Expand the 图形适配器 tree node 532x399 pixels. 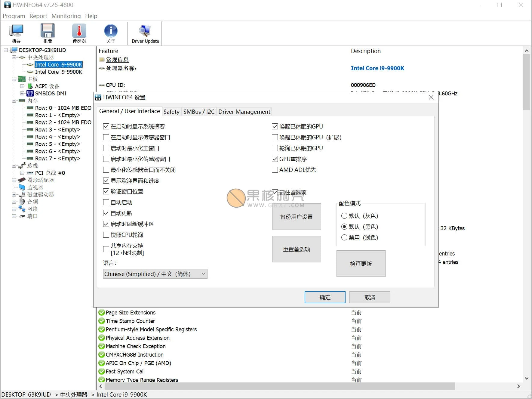(x=14, y=180)
